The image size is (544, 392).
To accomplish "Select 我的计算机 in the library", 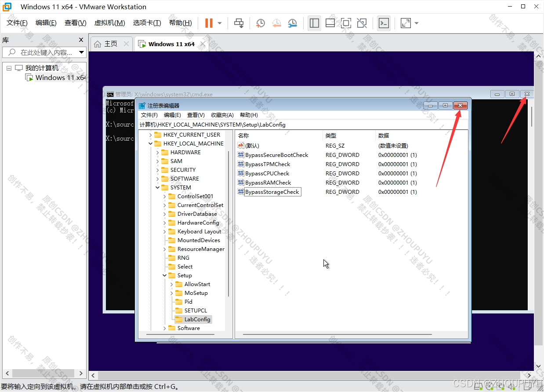I will [x=42, y=68].
